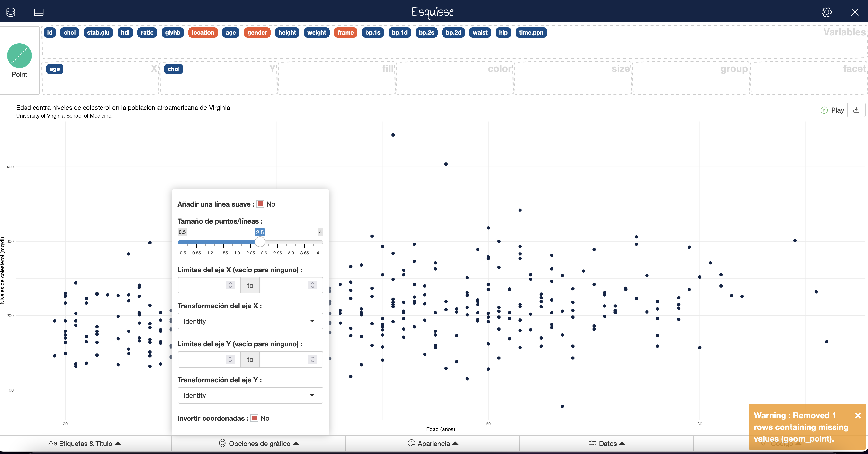Open 'Transformación del eje X' dropdown

coord(250,321)
